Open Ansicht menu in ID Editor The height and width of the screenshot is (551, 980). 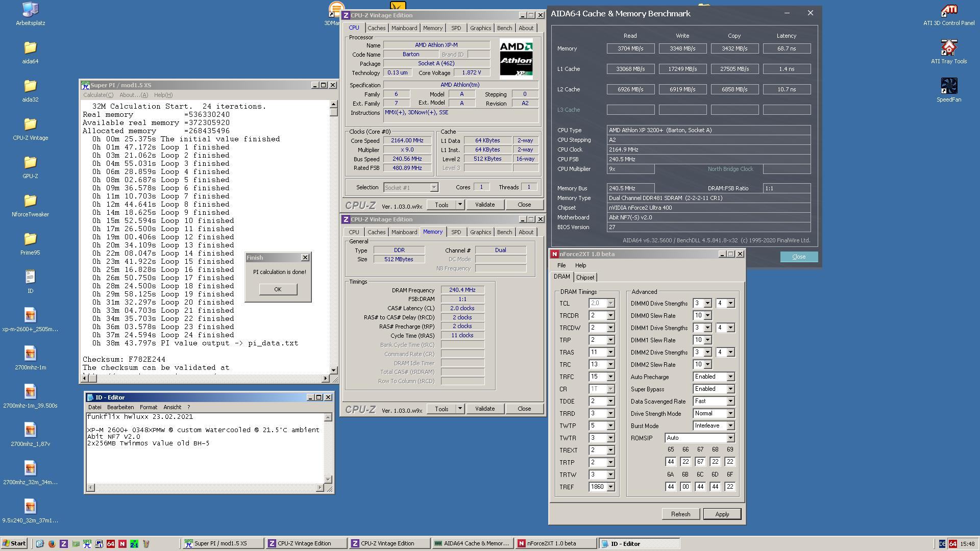(173, 407)
